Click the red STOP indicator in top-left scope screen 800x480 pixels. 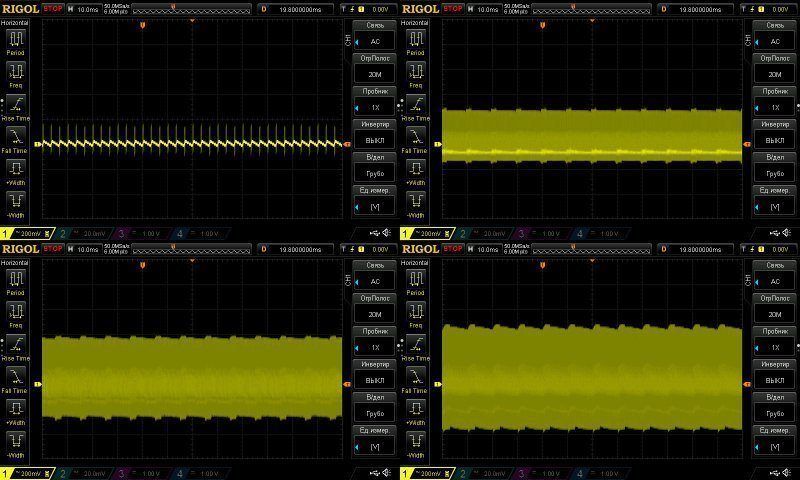click(53, 9)
